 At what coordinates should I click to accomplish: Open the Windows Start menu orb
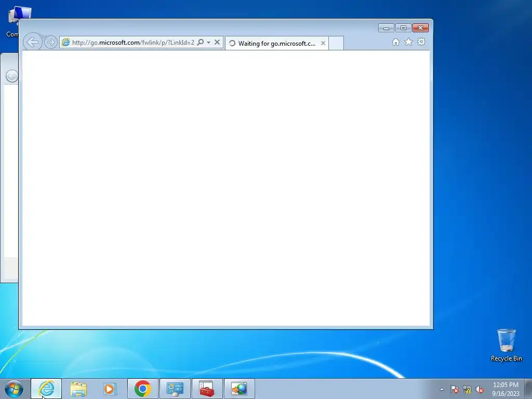[14, 389]
